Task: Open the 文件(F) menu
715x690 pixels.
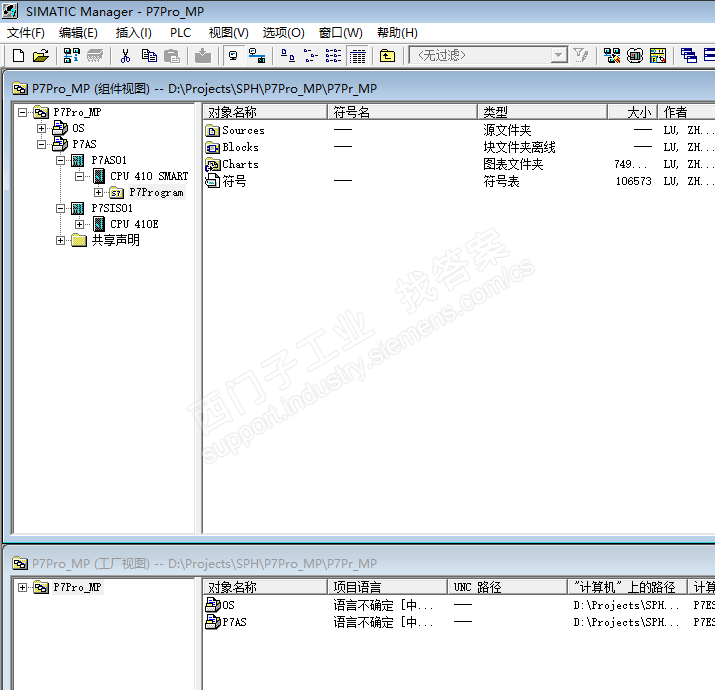Action: (x=26, y=33)
